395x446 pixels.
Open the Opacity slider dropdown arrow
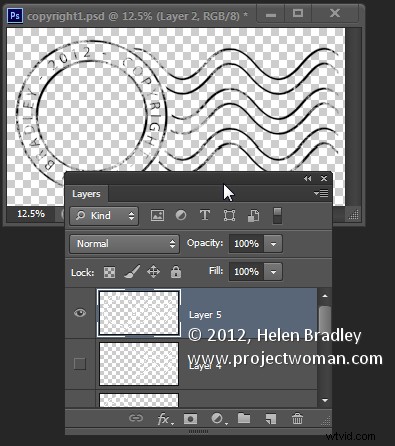273,244
